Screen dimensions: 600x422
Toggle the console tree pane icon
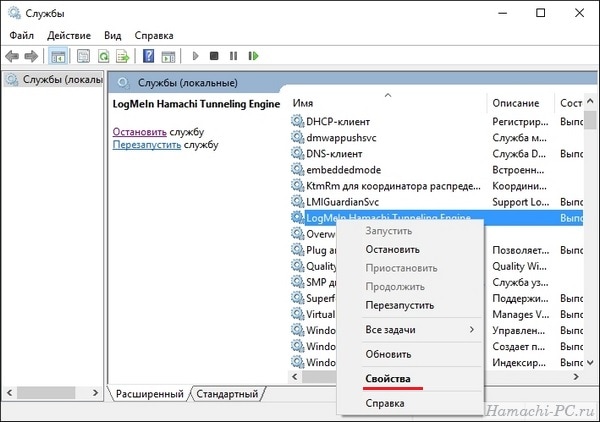click(x=58, y=56)
